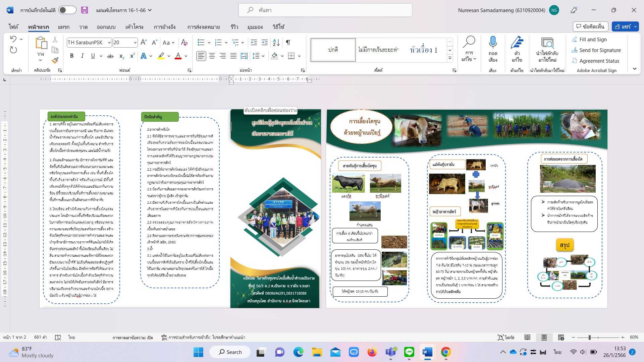
Task: Apply the หัวเรื่อง 1 heading style
Action: tap(424, 50)
